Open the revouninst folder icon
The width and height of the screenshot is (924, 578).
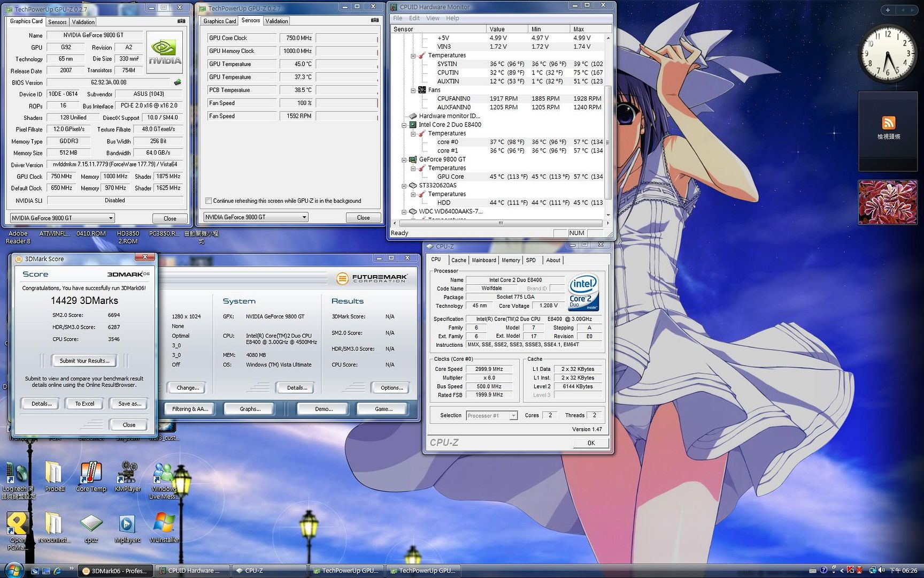(x=53, y=528)
